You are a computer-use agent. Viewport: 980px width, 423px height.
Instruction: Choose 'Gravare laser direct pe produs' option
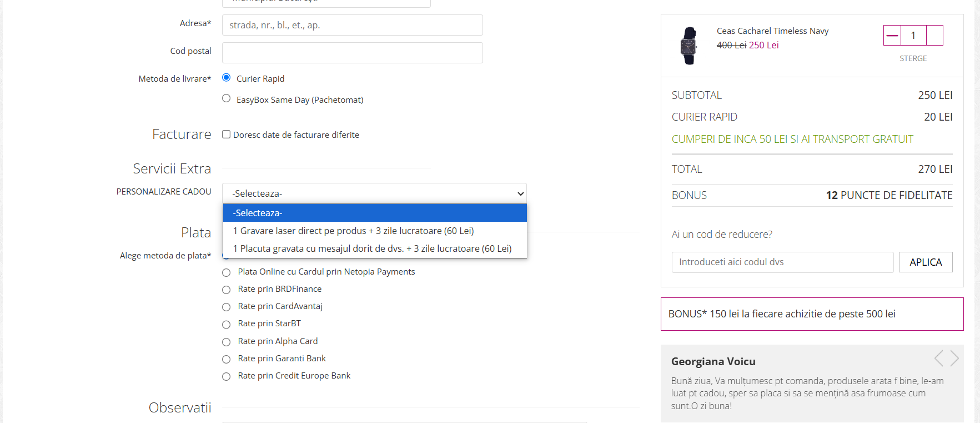point(353,231)
